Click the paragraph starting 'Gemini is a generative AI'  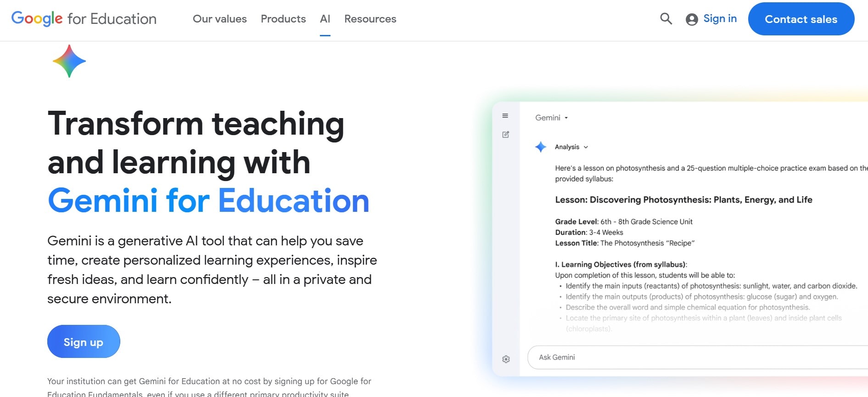pos(212,270)
